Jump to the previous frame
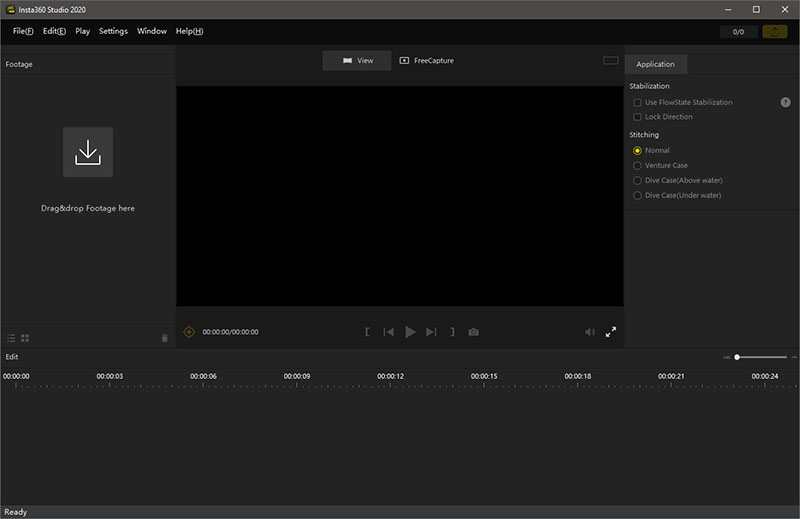This screenshot has width=800, height=519. [x=389, y=332]
